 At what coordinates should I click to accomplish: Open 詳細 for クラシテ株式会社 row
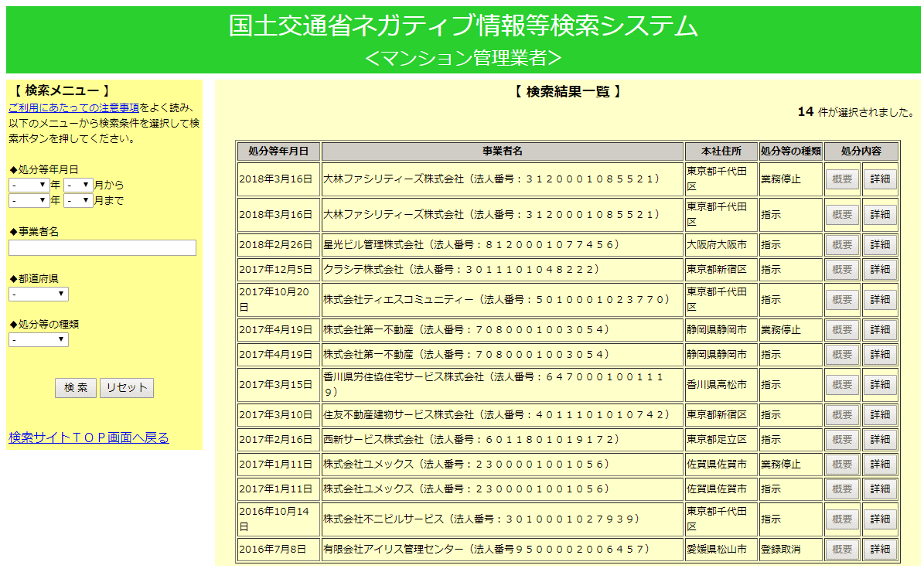pyautogui.click(x=881, y=270)
